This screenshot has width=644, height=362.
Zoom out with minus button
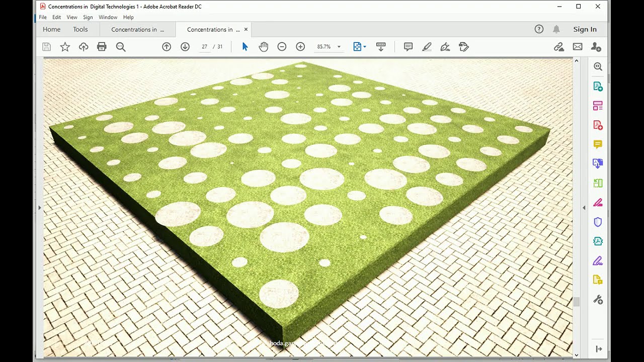[x=282, y=47]
